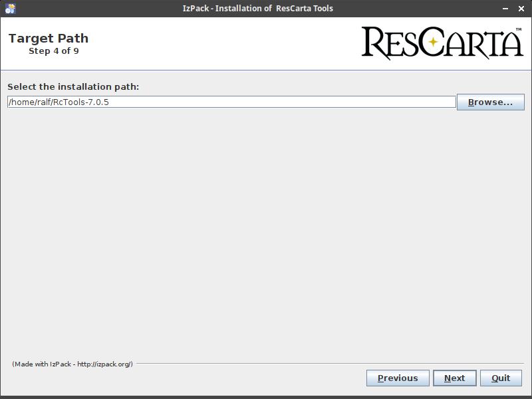This screenshot has height=399, width=532.
Task: Click the window title 'IzPack - Installation of ResCarta Tools'
Action: [258, 9]
